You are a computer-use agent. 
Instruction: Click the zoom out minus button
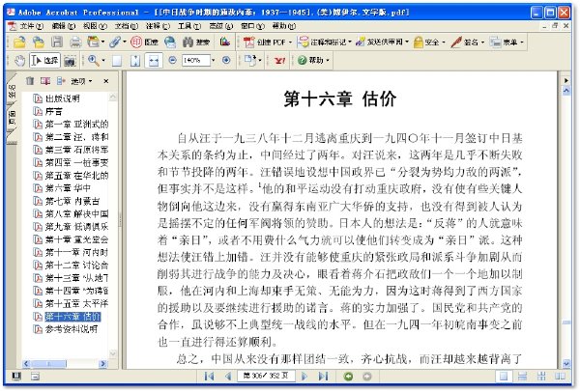point(172,60)
